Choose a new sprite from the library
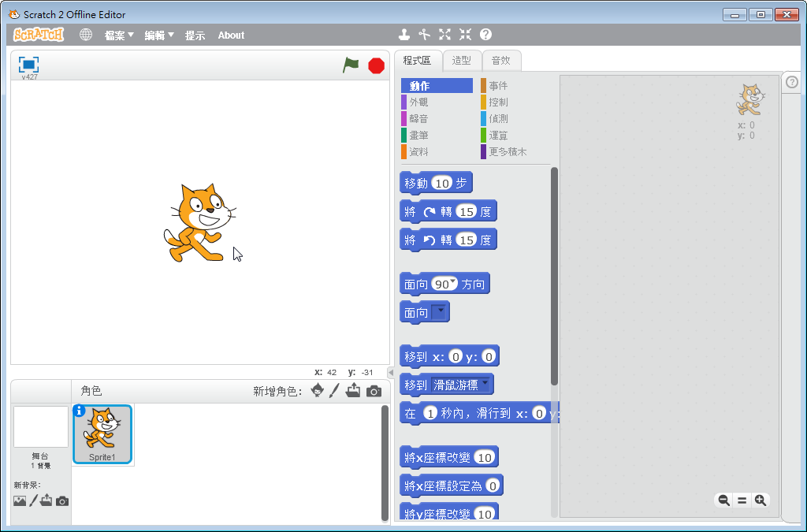The width and height of the screenshot is (807, 532). tap(318, 391)
